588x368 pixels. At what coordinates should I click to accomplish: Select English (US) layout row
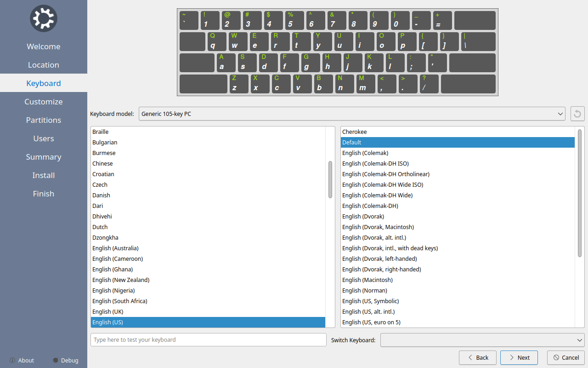[208, 322]
